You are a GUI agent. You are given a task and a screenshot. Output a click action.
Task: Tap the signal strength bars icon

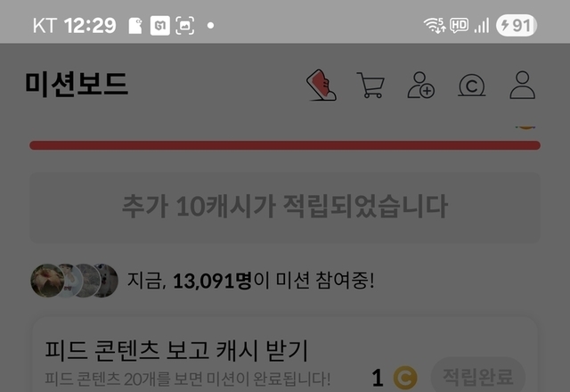pos(482,26)
